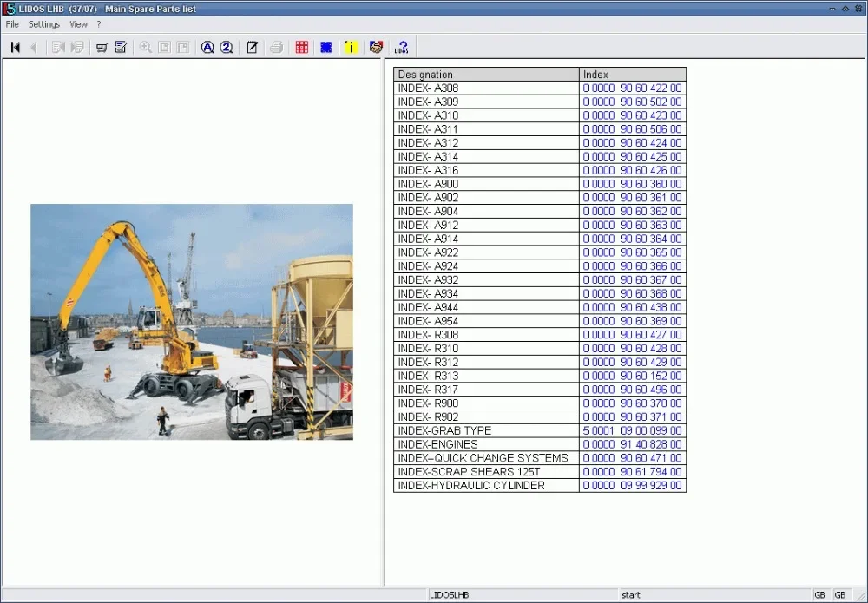
Task: Click the blue square toolbar icon
Action: point(325,47)
